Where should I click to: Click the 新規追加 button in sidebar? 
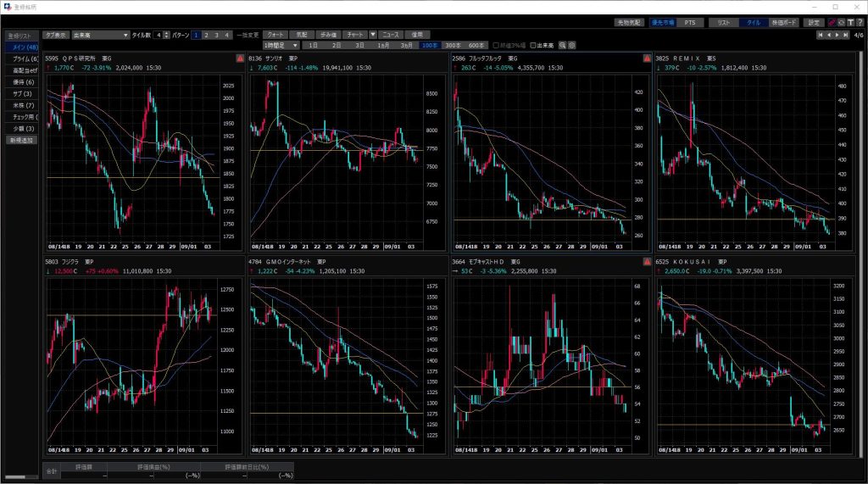[x=21, y=140]
